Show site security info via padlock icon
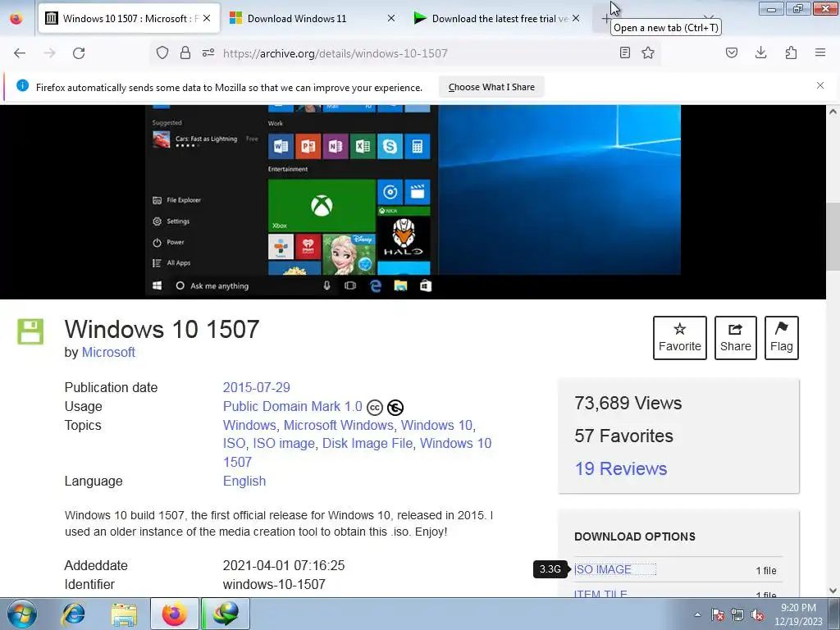 (x=185, y=52)
